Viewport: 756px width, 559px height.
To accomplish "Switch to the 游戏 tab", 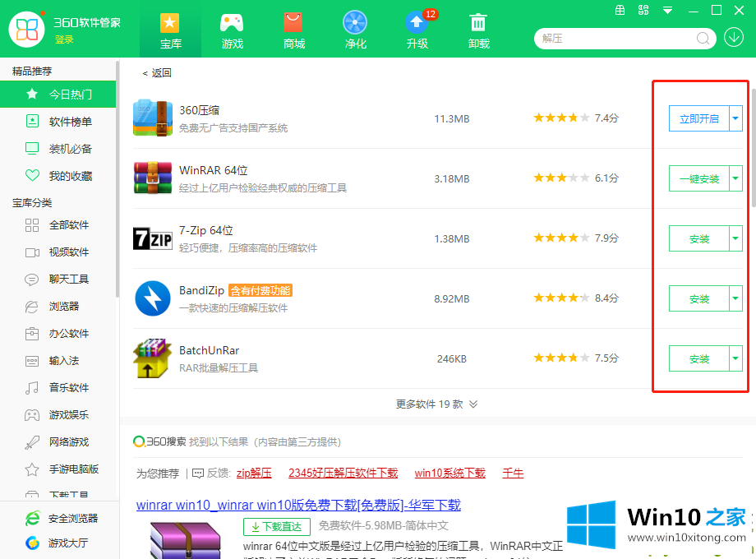I will [232, 31].
